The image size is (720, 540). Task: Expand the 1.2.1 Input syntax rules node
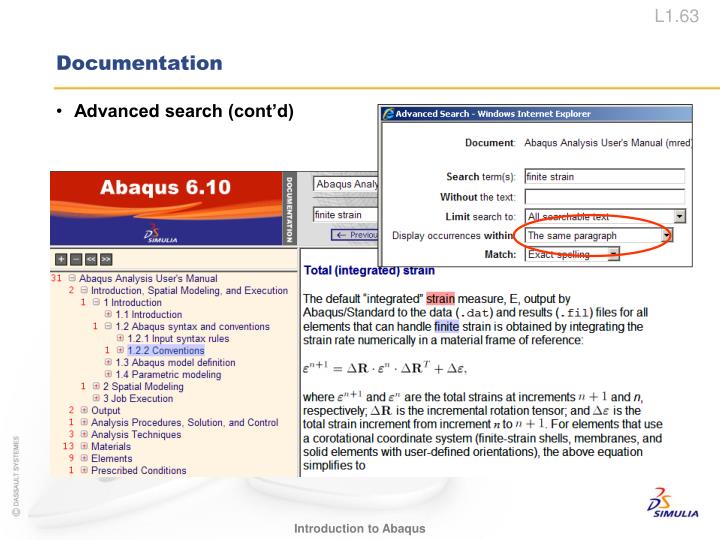(x=120, y=338)
